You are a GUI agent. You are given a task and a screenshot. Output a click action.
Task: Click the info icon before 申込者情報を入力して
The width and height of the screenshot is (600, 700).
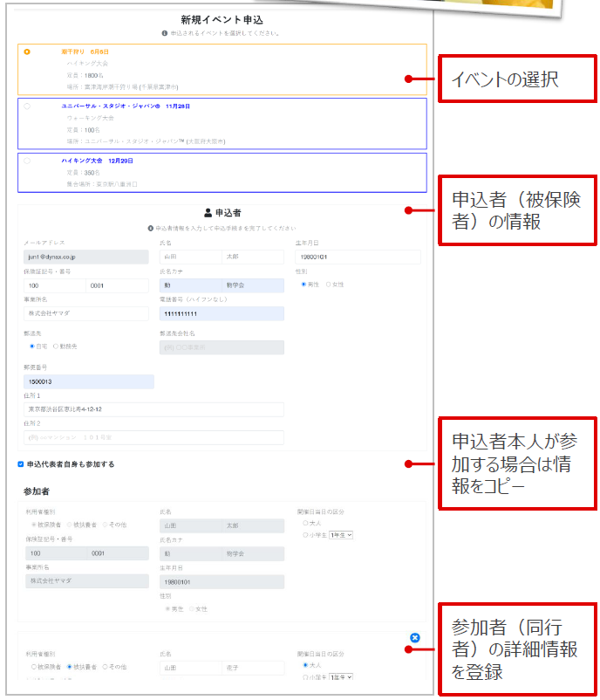[x=151, y=228]
